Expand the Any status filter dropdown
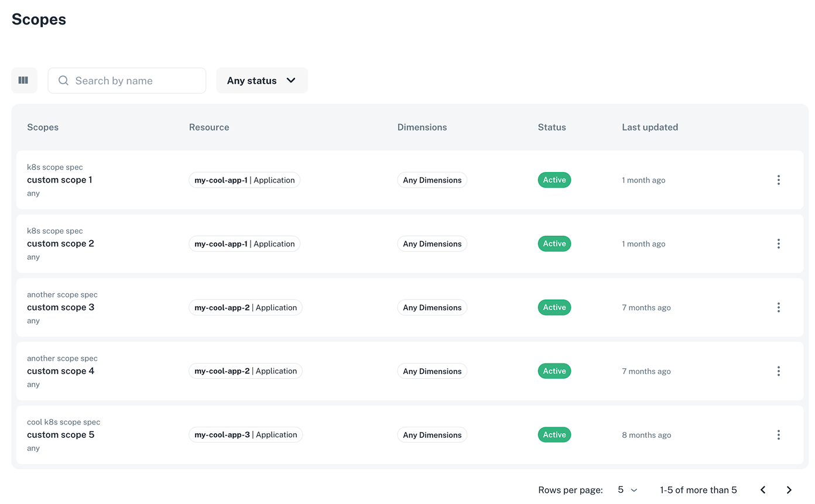Image resolution: width=815 pixels, height=504 pixels. click(262, 81)
